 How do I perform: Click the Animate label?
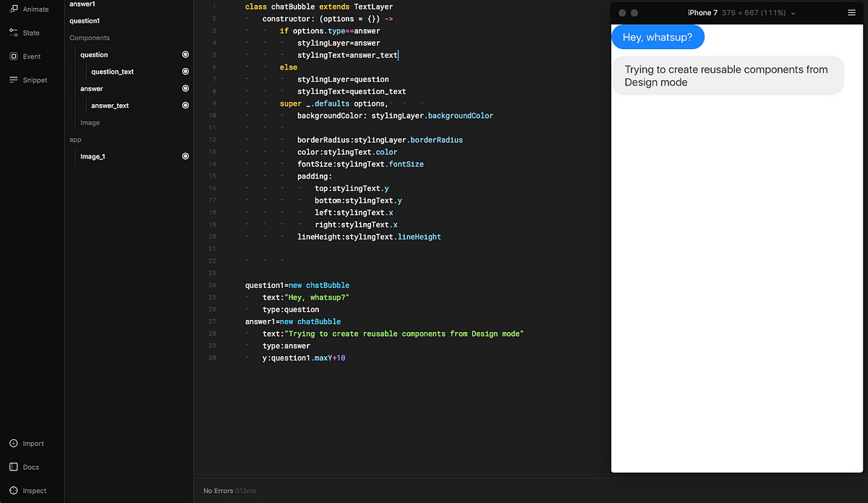36,9
